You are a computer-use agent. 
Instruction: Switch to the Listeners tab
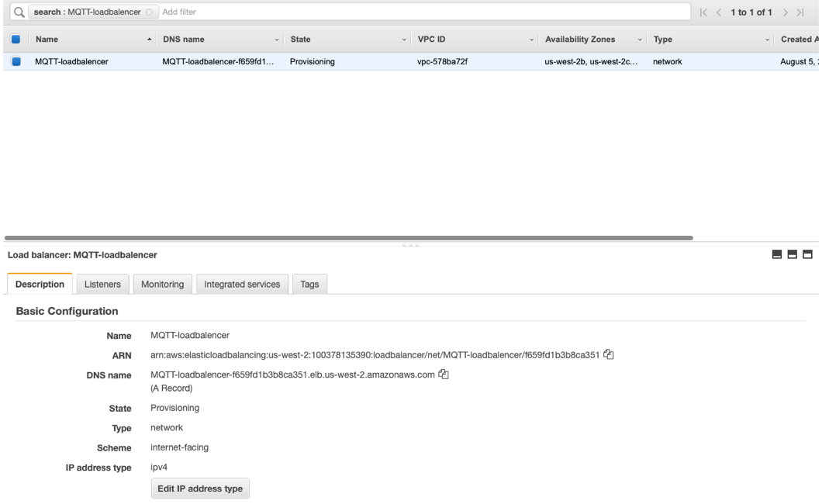(102, 284)
